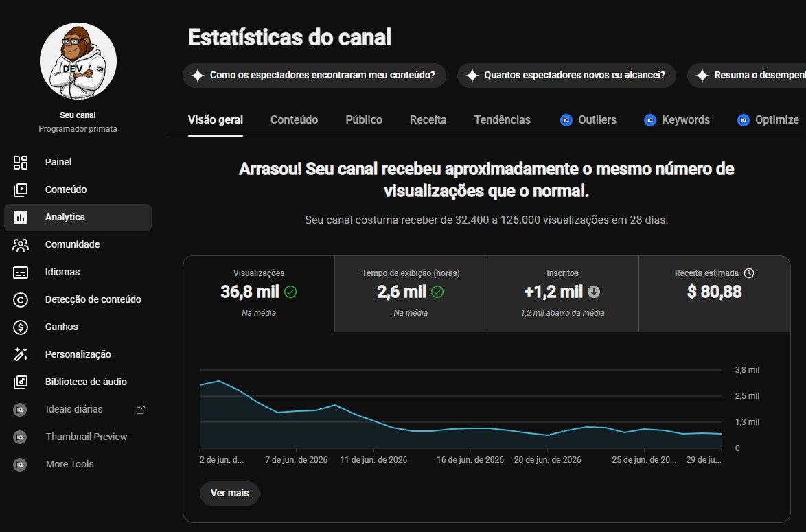
Task: Select the Inscritos metric card
Action: [563, 294]
